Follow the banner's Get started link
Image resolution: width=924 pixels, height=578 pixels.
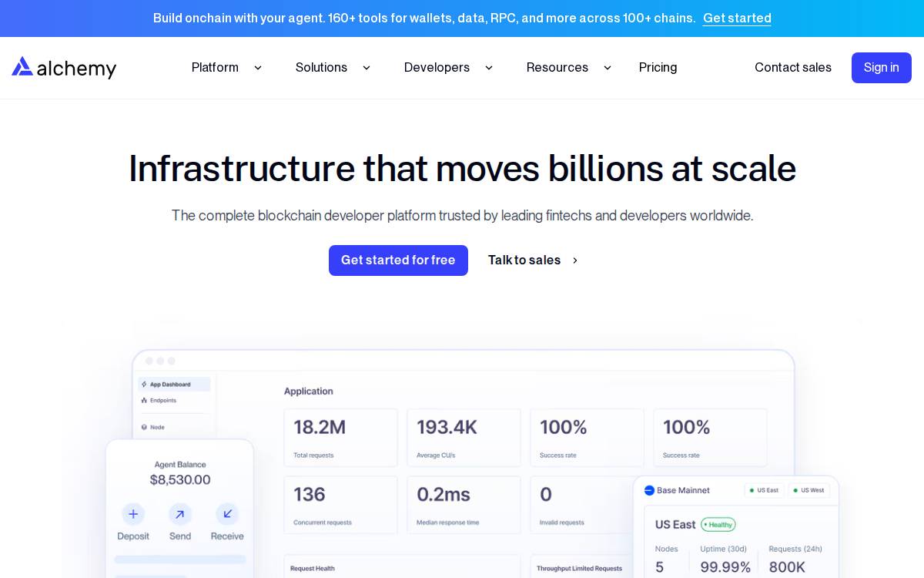pyautogui.click(x=737, y=18)
